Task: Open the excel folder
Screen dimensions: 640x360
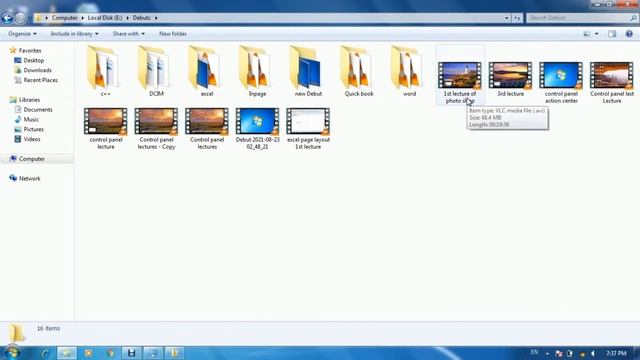Action: 207,71
